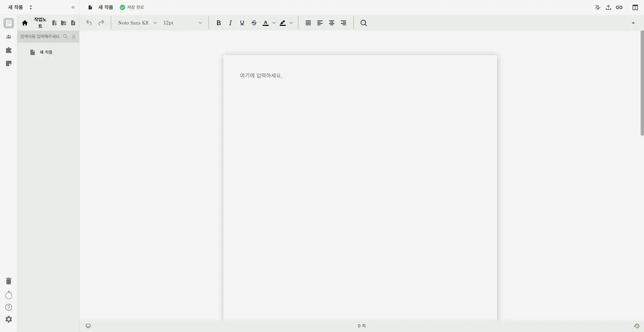This screenshot has height=332, width=644.
Task: Click the document icon beside title
Action: point(90,7)
